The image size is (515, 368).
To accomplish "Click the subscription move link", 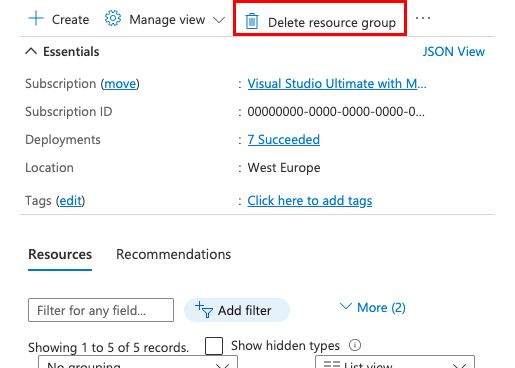I will click(120, 84).
